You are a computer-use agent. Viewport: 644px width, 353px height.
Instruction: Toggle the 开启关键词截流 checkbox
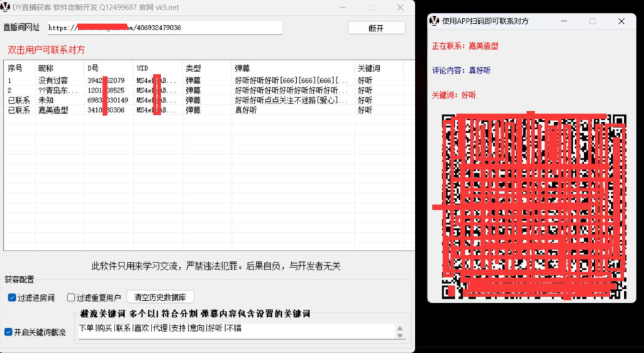(8, 332)
